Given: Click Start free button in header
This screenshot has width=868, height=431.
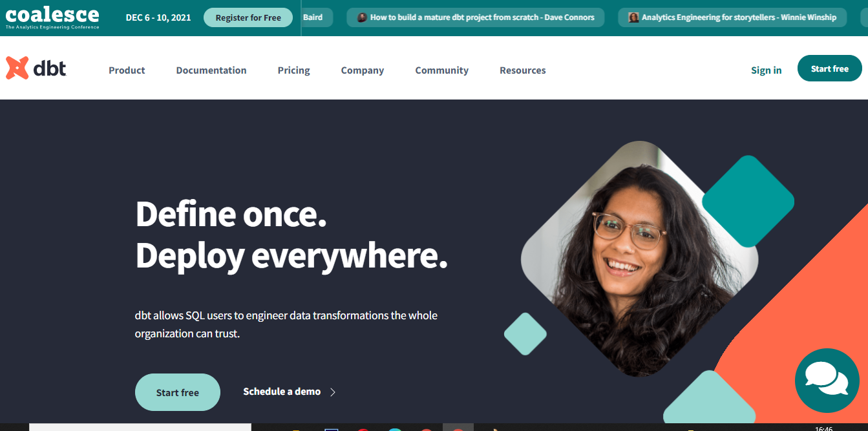Looking at the screenshot, I should coord(830,68).
